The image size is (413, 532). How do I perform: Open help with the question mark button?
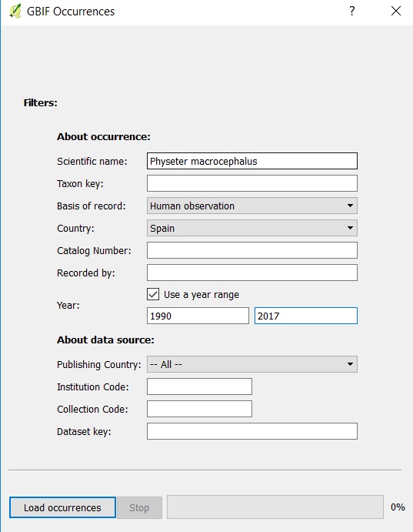[x=352, y=11]
